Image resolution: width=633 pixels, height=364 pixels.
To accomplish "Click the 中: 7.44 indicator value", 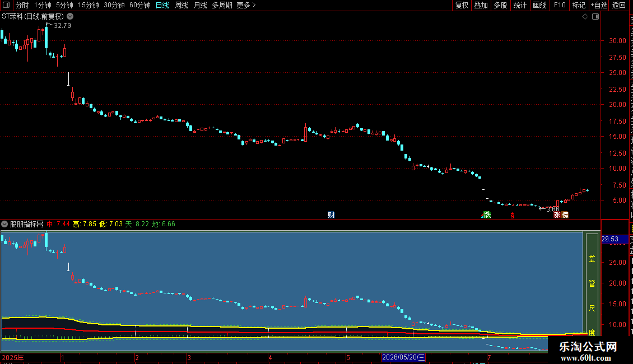I will 58,224.
